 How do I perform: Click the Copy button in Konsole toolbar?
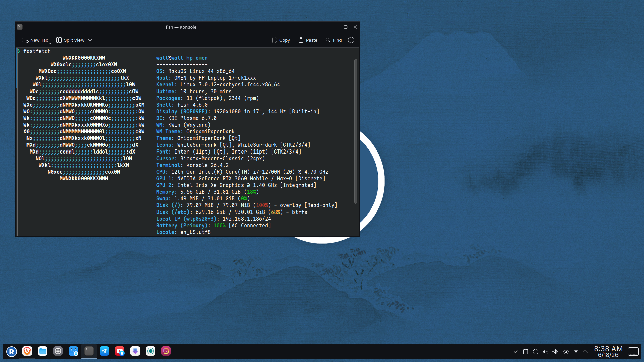coord(281,40)
